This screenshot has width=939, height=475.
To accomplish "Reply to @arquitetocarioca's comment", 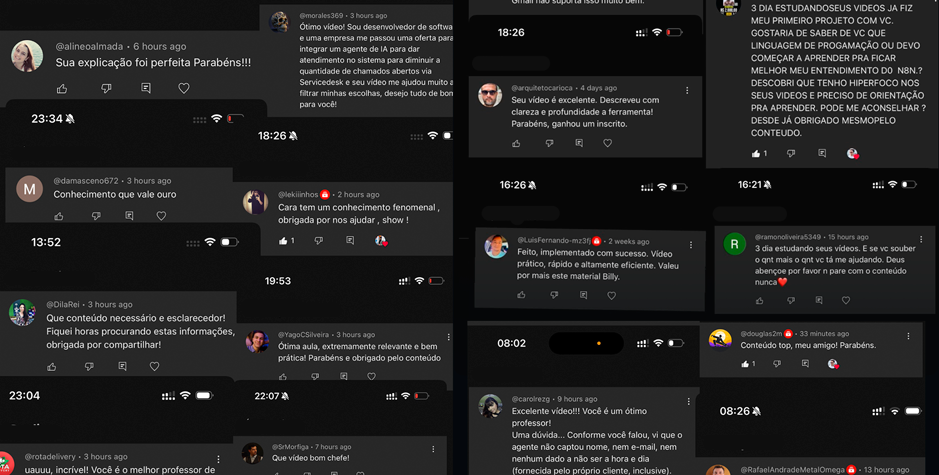I will pos(579,143).
